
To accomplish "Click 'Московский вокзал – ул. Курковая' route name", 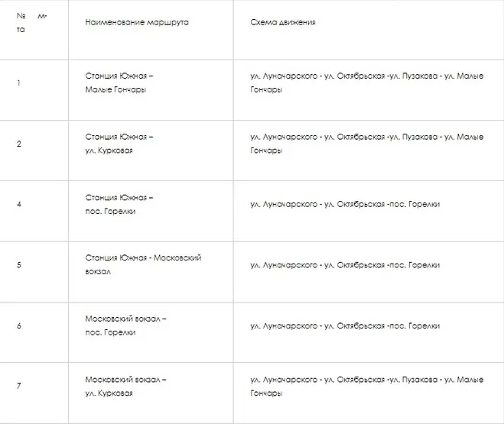I will click(125, 386).
